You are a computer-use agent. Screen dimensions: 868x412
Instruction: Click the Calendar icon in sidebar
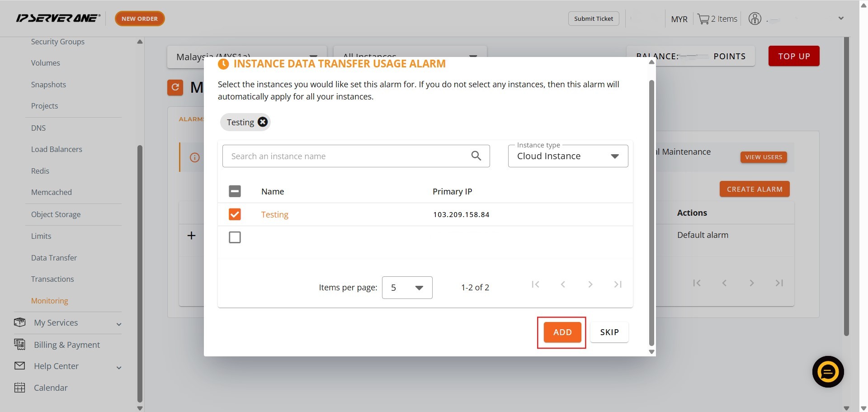20,388
